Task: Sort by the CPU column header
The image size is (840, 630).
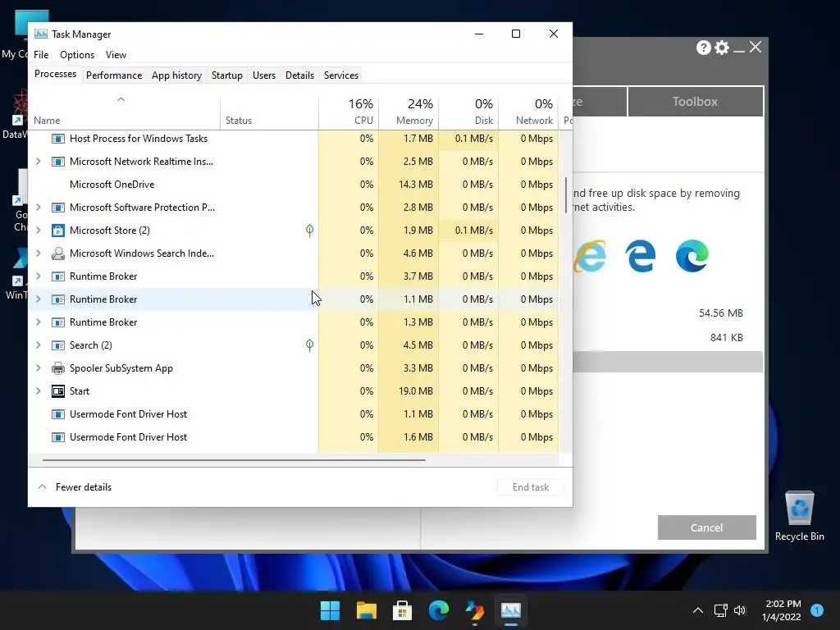Action: click(x=349, y=112)
